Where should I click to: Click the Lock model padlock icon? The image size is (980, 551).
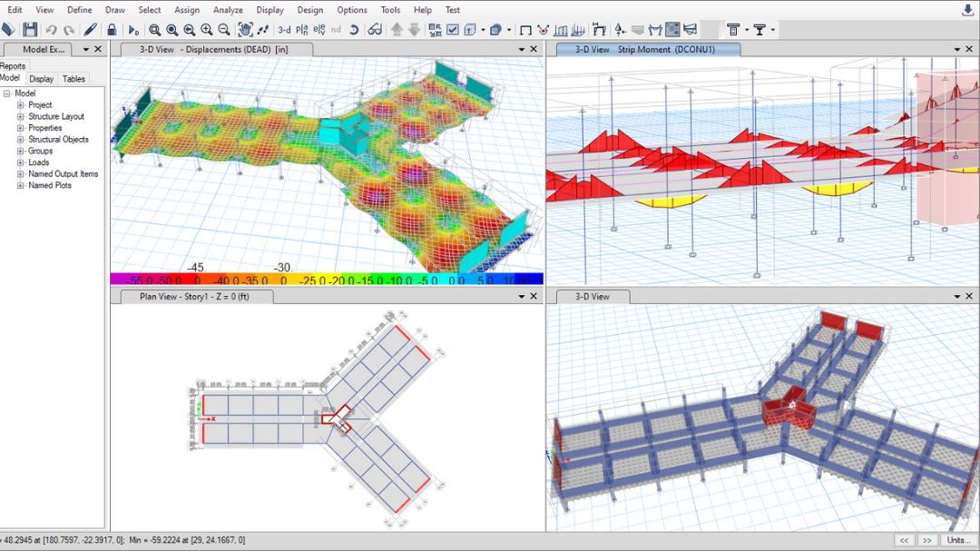tap(112, 30)
